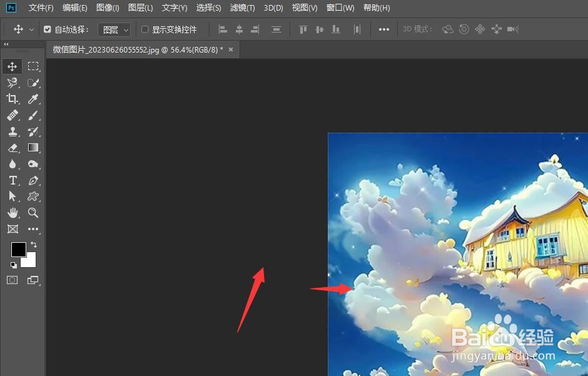
Task: Reset default foreground and background colors
Action: pyautogui.click(x=14, y=265)
